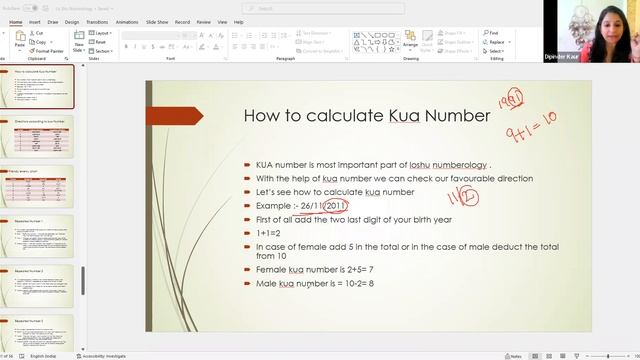Apply Bold formatting
Image resolution: width=640 pixels, height=360 pixels.
[126, 47]
